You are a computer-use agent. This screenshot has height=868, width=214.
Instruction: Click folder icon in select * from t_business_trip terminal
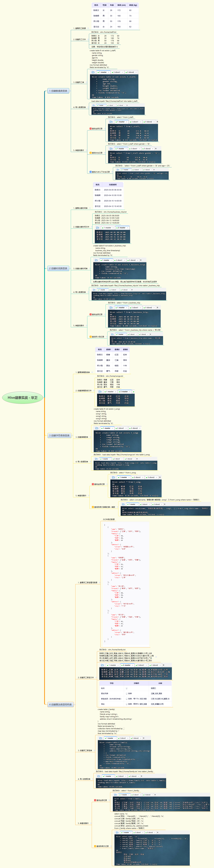111,308
